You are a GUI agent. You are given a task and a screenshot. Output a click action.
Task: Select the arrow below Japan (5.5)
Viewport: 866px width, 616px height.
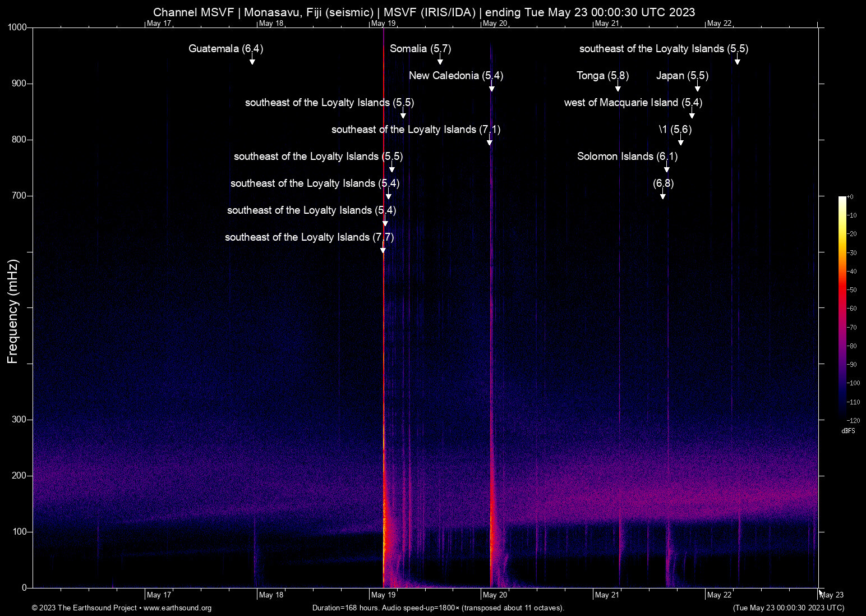(x=698, y=88)
